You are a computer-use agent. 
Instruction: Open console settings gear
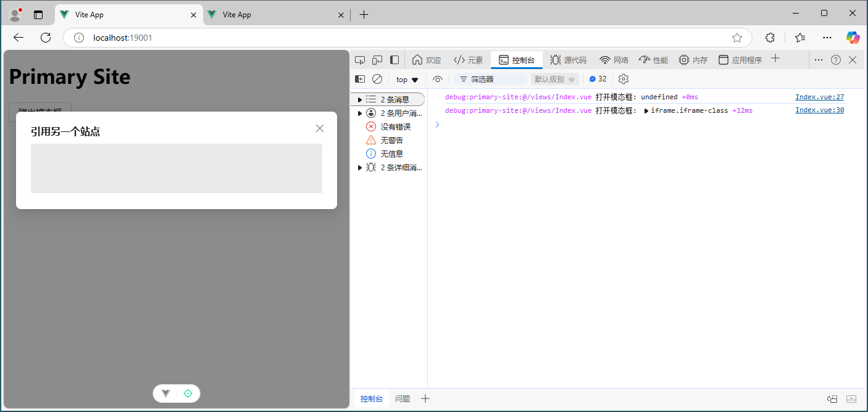pos(624,79)
